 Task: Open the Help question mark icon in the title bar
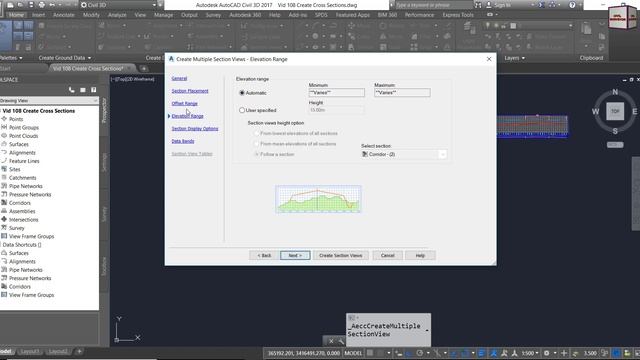(572, 5)
